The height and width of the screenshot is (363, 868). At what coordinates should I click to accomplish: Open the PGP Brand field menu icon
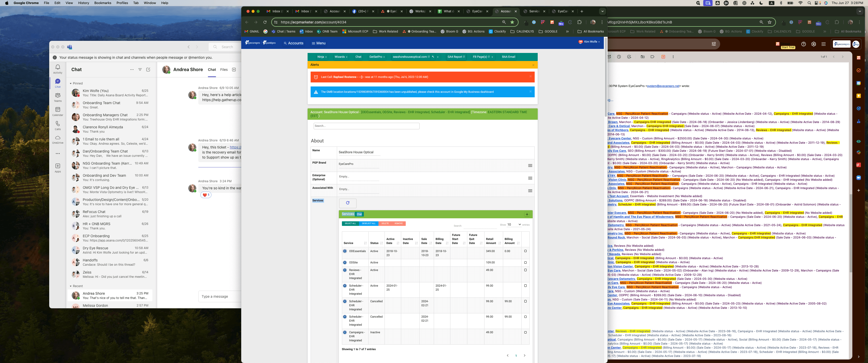click(530, 166)
